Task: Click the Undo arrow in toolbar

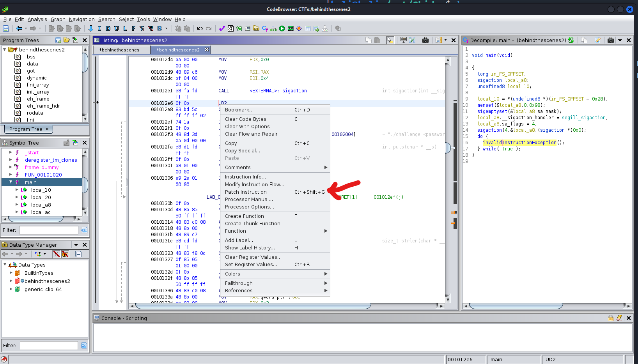Action: point(200,28)
